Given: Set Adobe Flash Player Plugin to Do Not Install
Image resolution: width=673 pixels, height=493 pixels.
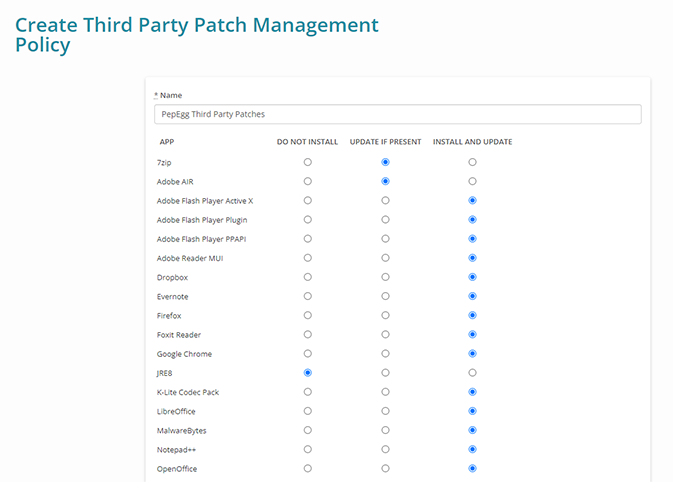Looking at the screenshot, I should 308,220.
